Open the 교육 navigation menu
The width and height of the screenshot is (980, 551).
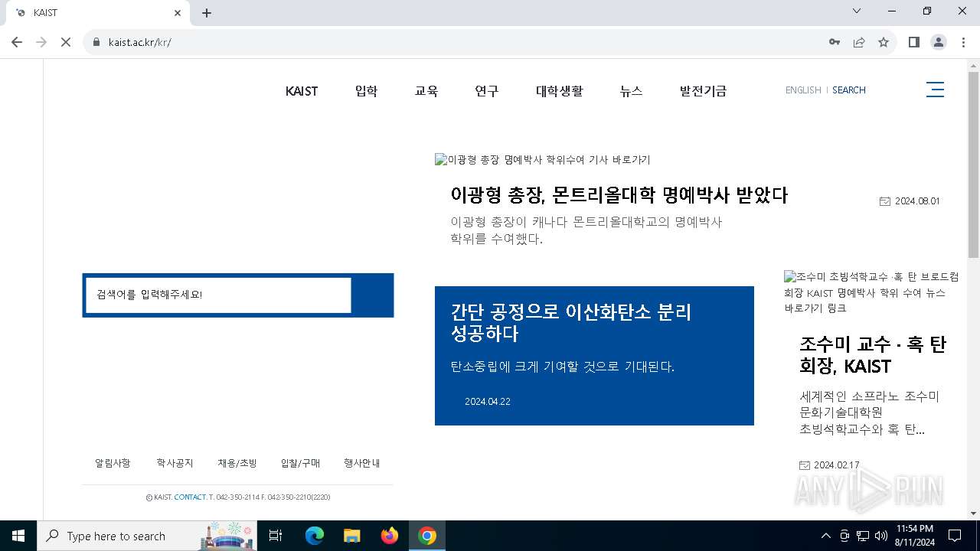(x=426, y=91)
